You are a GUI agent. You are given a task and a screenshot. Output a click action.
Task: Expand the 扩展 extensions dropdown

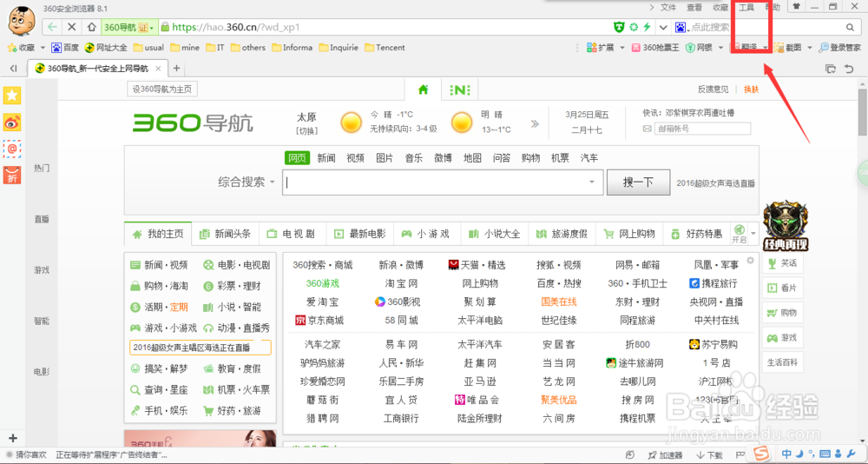pos(622,48)
